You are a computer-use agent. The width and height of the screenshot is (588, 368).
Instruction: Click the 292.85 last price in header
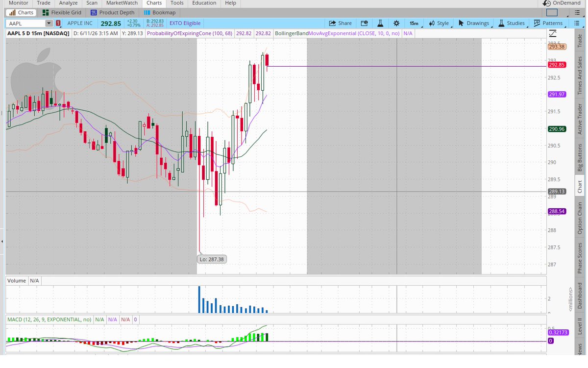click(111, 23)
